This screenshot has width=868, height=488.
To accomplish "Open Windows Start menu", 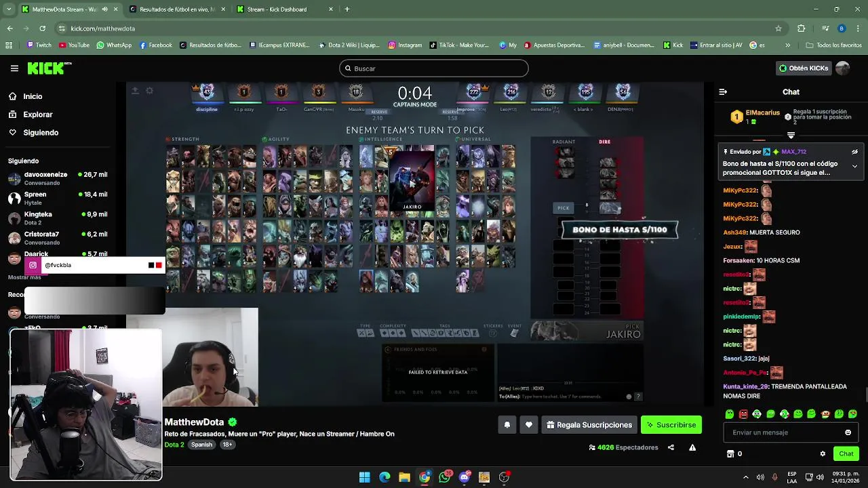I will pyautogui.click(x=364, y=477).
